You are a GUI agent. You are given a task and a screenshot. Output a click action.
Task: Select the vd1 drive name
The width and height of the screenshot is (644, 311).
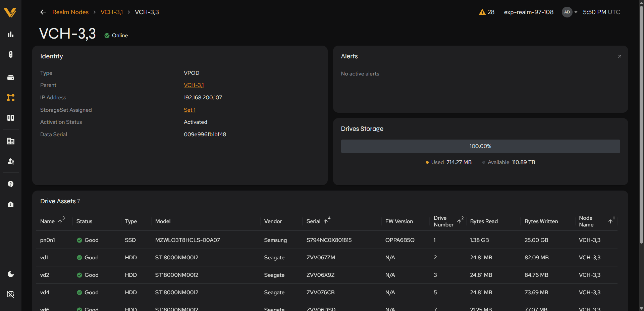pos(44,258)
